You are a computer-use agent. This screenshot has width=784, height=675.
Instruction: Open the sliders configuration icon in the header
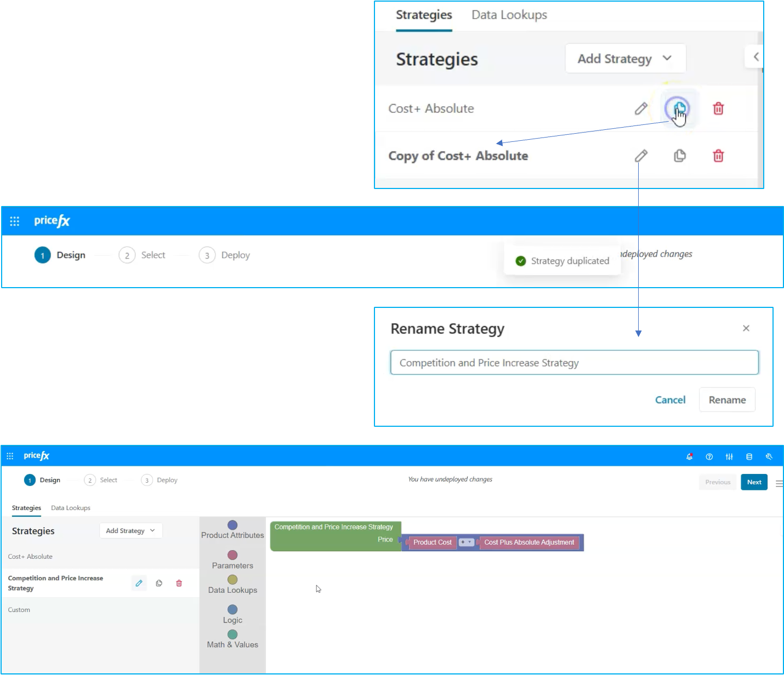coord(729,456)
